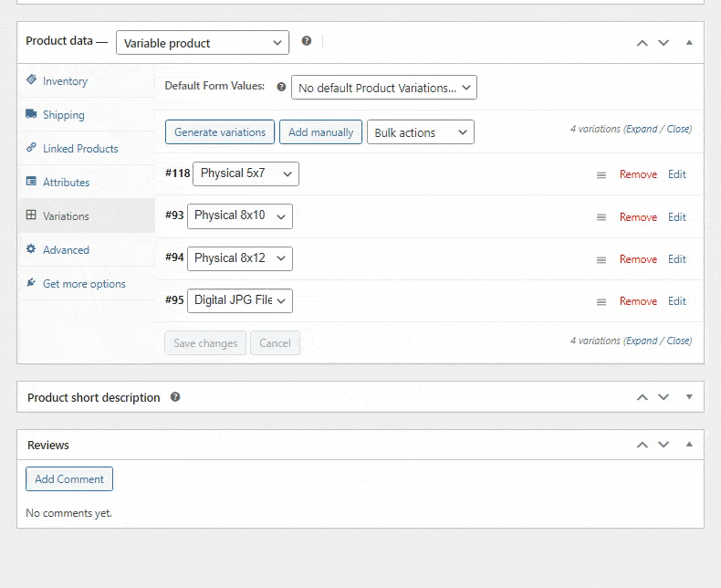The height and width of the screenshot is (588, 721).
Task: Open the default Product Variations dropdown
Action: pos(384,88)
